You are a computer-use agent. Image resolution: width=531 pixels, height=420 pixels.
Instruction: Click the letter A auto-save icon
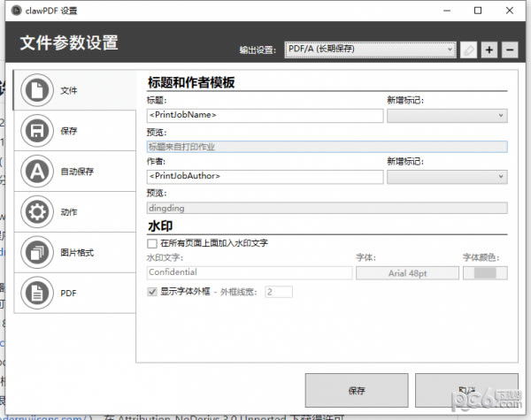37,172
